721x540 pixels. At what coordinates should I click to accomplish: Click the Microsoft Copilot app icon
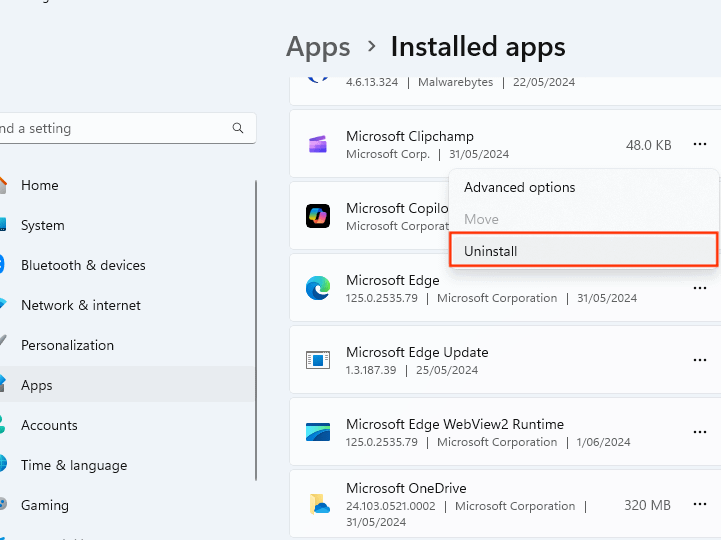[x=318, y=216]
